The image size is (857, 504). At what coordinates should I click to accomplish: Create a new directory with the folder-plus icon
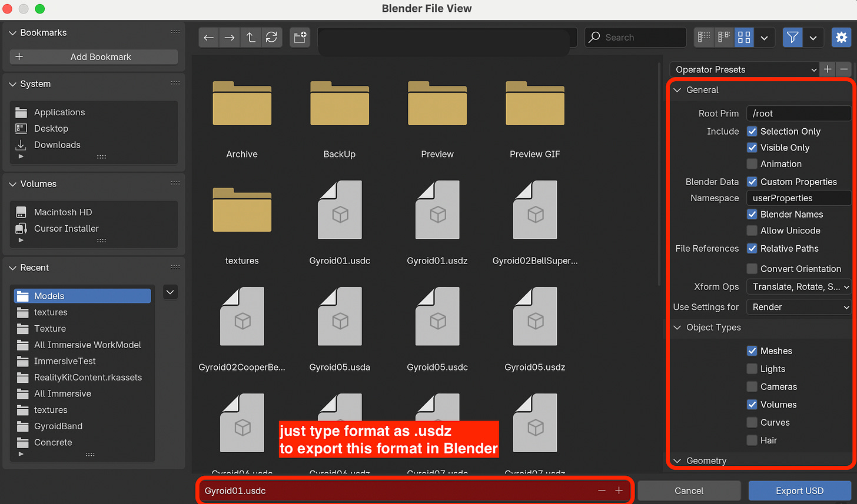[300, 37]
